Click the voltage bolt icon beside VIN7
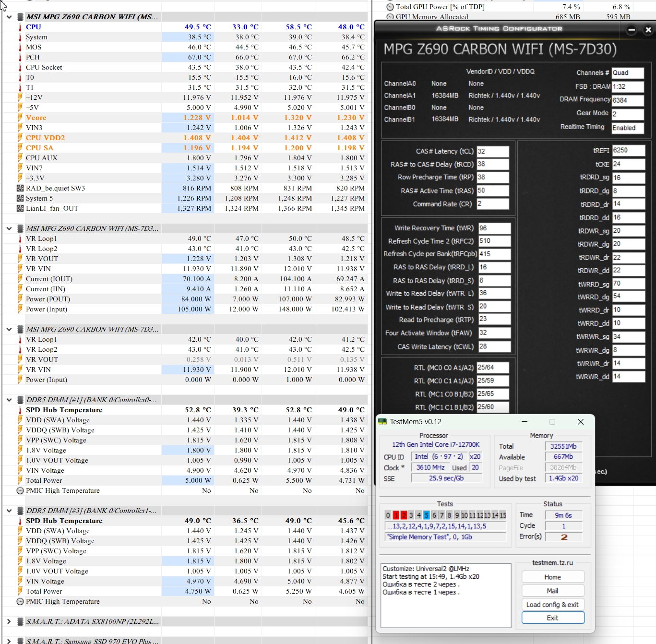 (x=20, y=168)
